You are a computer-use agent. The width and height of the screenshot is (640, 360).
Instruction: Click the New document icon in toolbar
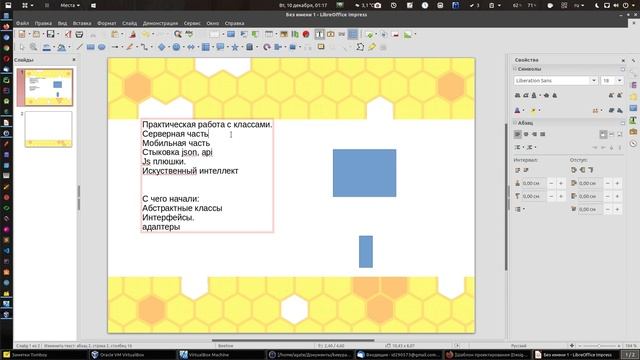pyautogui.click(x=22, y=35)
